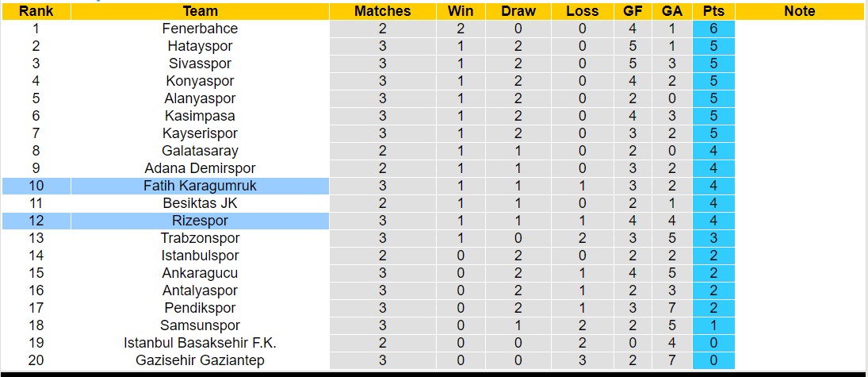The height and width of the screenshot is (377, 868).
Task: Select the Galatasaray team name
Action: pyautogui.click(x=200, y=151)
